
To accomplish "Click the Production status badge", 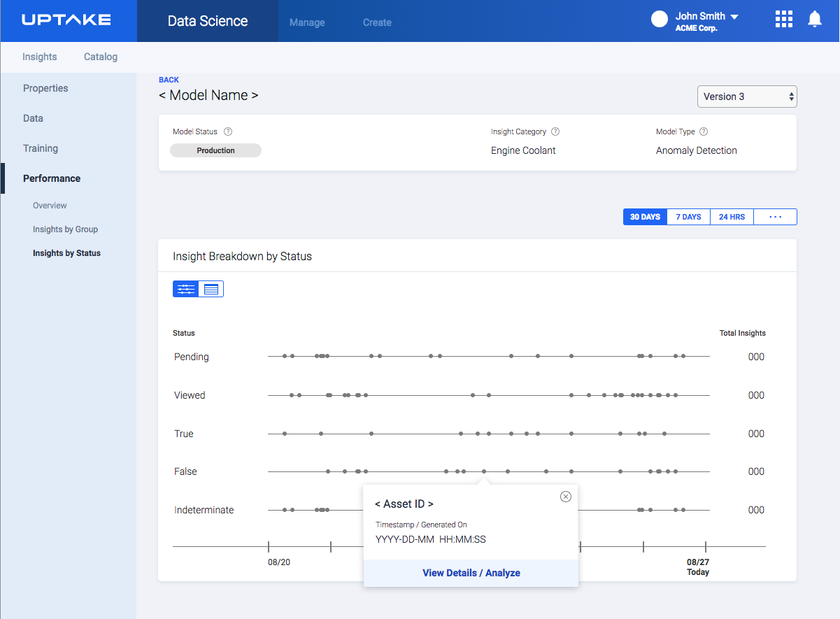I will pyautogui.click(x=215, y=150).
